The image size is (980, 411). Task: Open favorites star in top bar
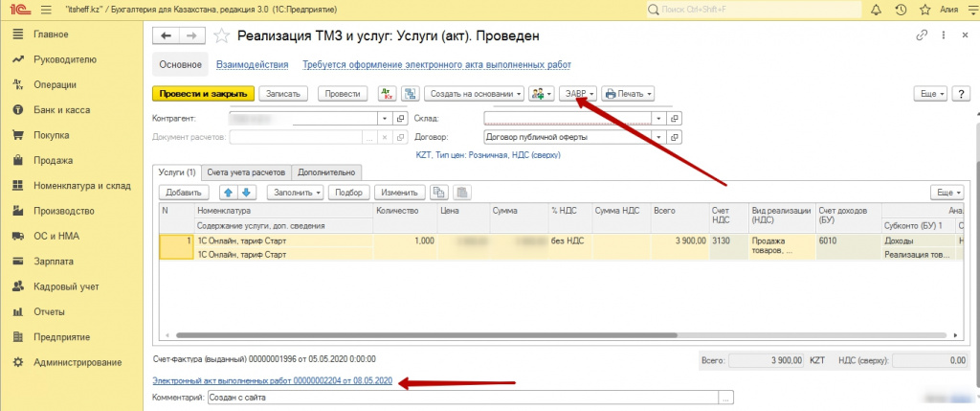(925, 10)
